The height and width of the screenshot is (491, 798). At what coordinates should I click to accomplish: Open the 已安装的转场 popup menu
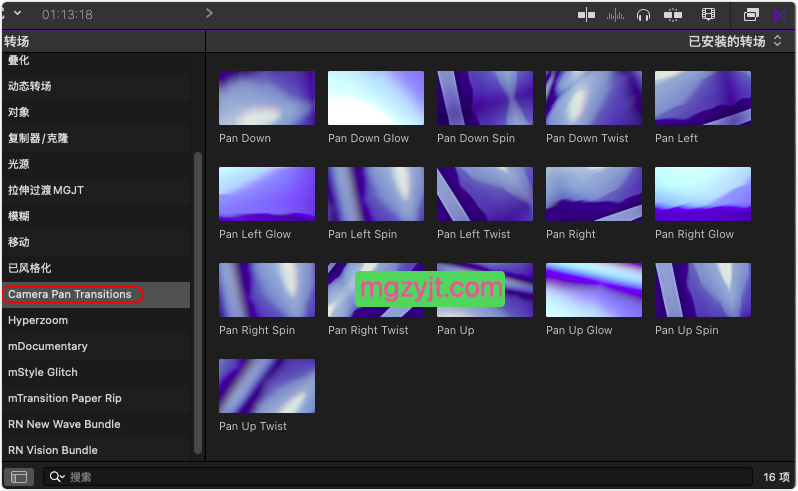734,41
